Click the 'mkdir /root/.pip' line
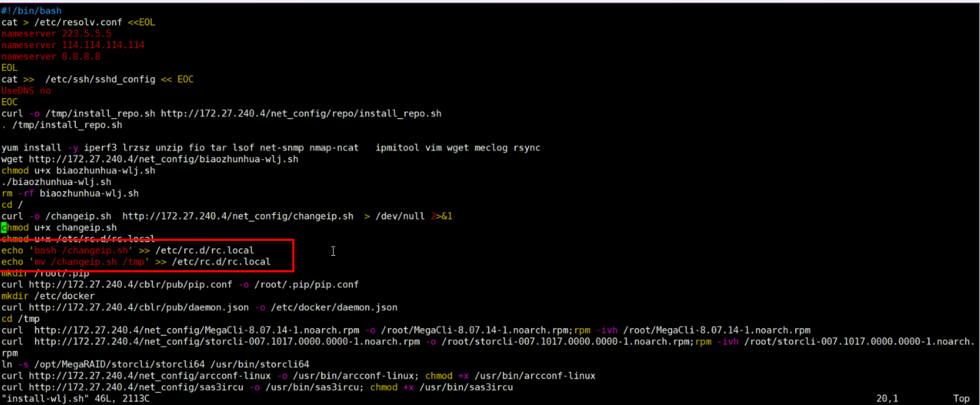 click(x=45, y=273)
